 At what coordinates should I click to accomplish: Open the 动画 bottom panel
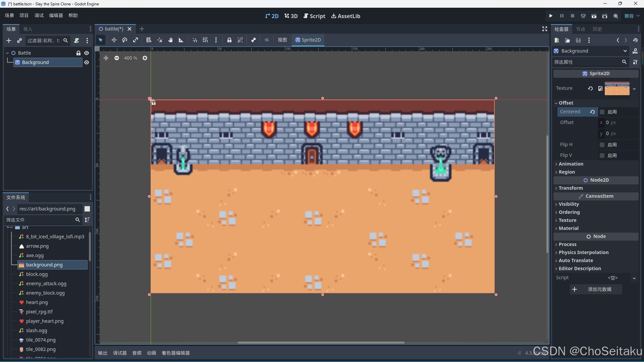click(152, 353)
